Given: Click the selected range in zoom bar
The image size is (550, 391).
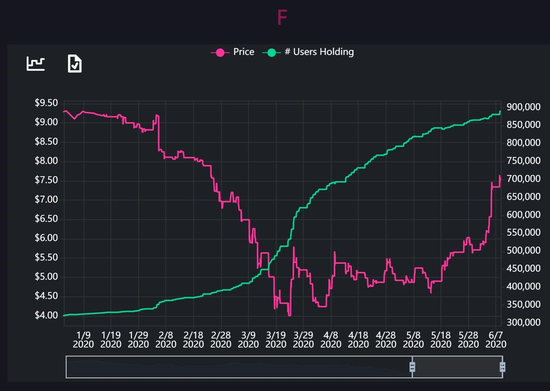Looking at the screenshot, I should (x=457, y=367).
